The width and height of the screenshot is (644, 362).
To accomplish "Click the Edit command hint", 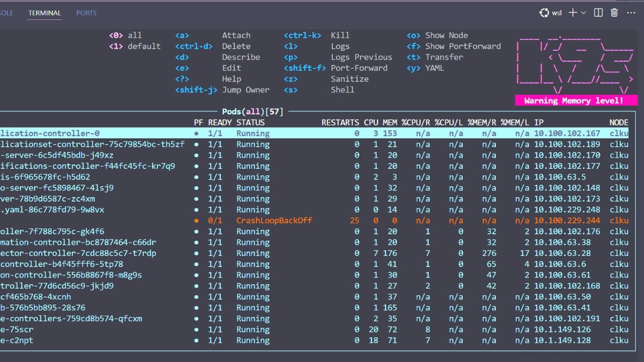I will 230,68.
